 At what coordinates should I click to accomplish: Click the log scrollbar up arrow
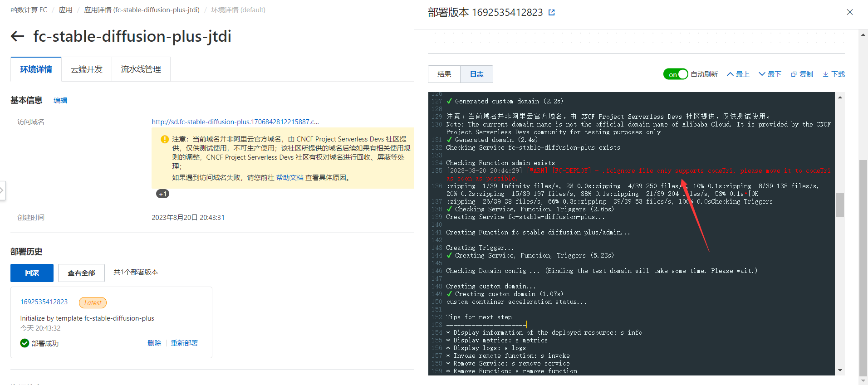coord(840,97)
